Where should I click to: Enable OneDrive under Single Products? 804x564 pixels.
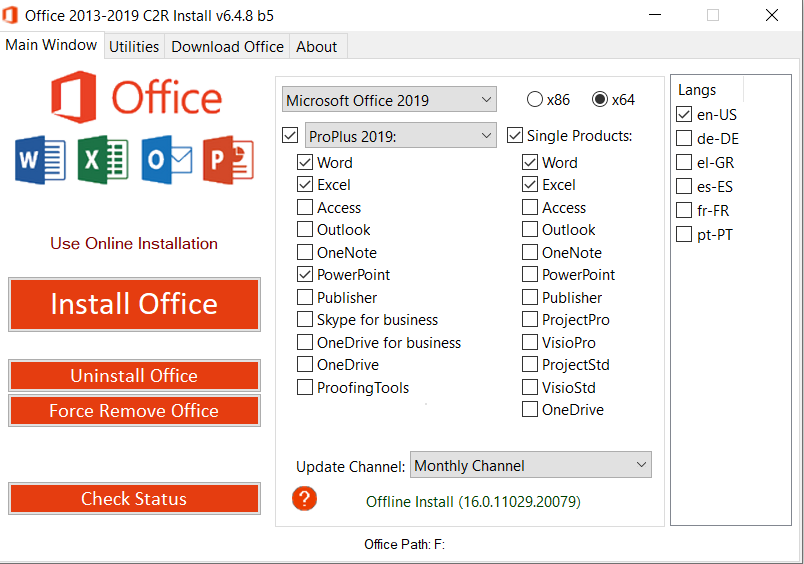tap(530, 409)
